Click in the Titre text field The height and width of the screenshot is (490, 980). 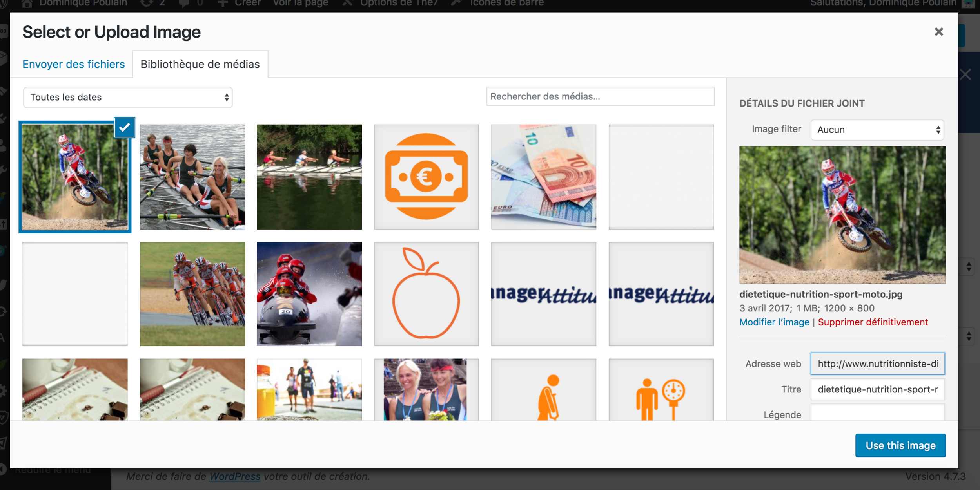pos(877,389)
